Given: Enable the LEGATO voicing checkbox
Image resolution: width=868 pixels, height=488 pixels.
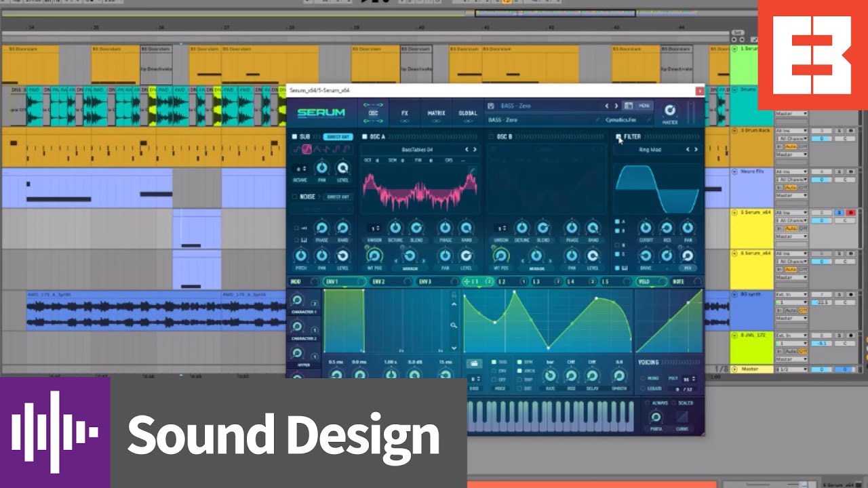Looking at the screenshot, I should pos(643,388).
